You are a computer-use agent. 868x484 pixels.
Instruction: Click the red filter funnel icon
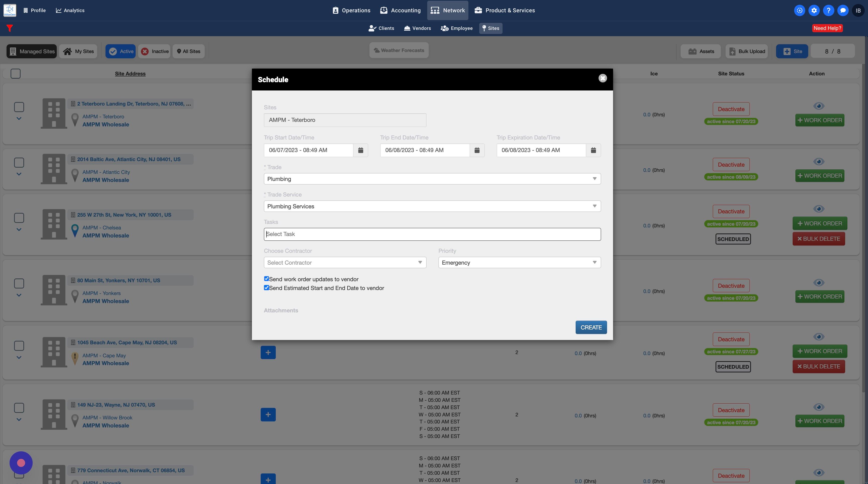tap(10, 28)
